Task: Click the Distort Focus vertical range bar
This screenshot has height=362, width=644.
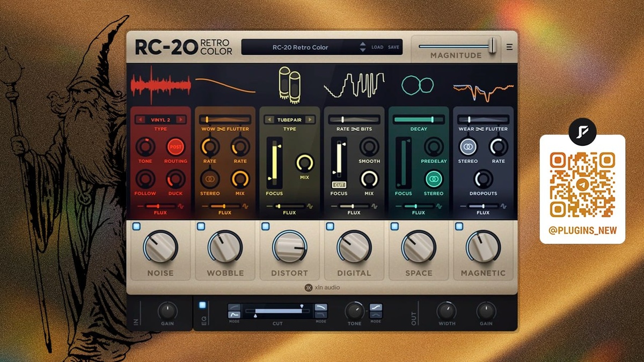Action: click(274, 162)
